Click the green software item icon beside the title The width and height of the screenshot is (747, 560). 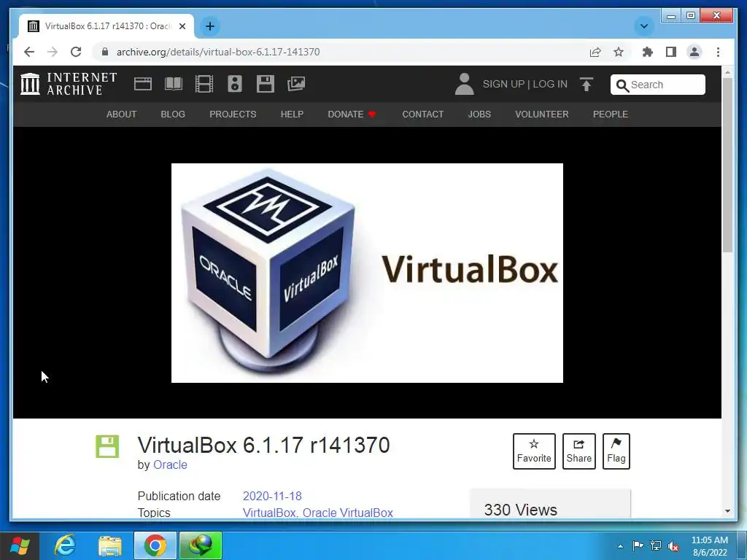click(x=107, y=446)
